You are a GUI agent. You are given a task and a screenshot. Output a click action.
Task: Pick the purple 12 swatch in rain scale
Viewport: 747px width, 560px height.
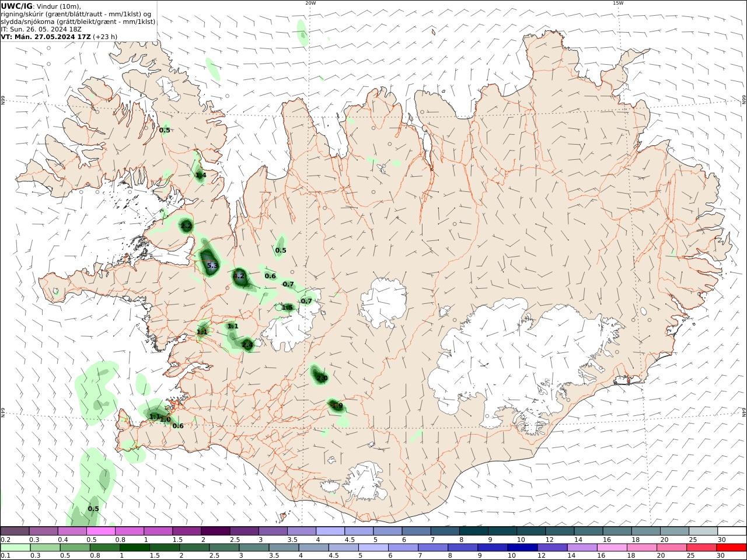point(552,548)
